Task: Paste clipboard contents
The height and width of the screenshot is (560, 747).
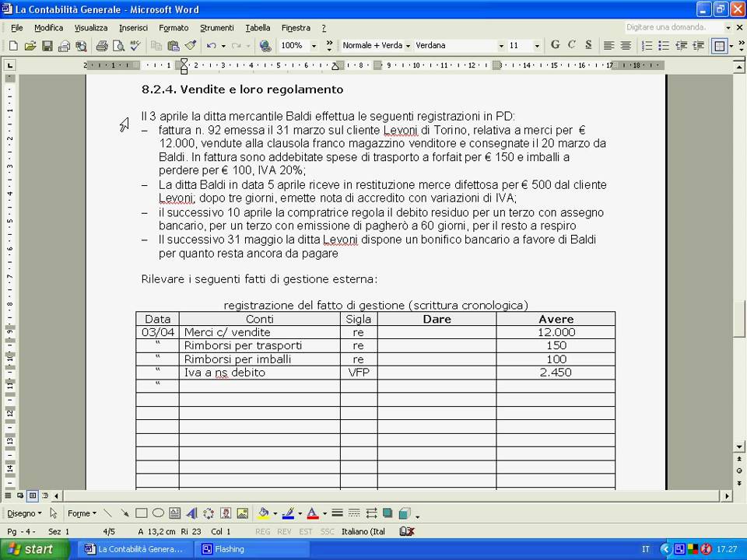Action: tap(174, 46)
